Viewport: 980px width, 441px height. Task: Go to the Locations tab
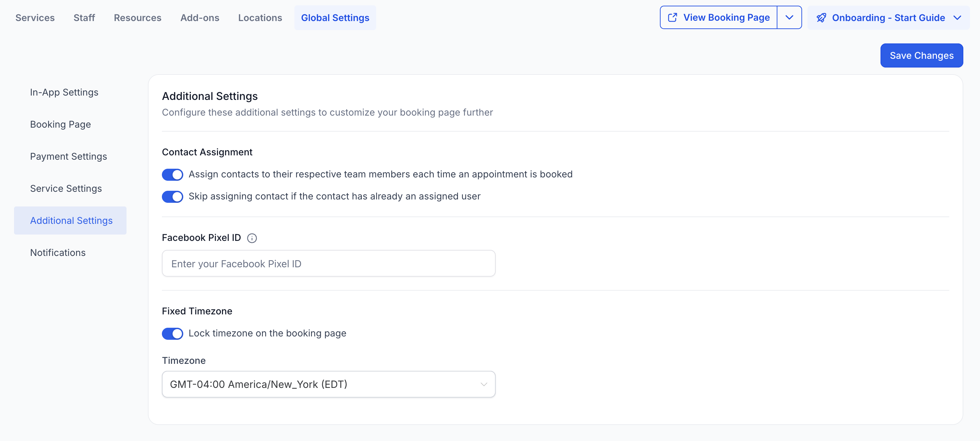point(260,18)
